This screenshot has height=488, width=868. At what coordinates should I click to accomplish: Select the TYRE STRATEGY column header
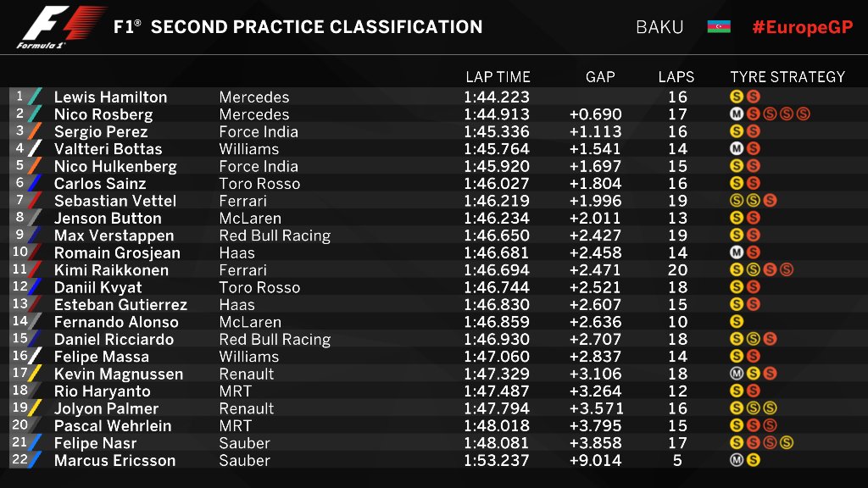(x=787, y=76)
